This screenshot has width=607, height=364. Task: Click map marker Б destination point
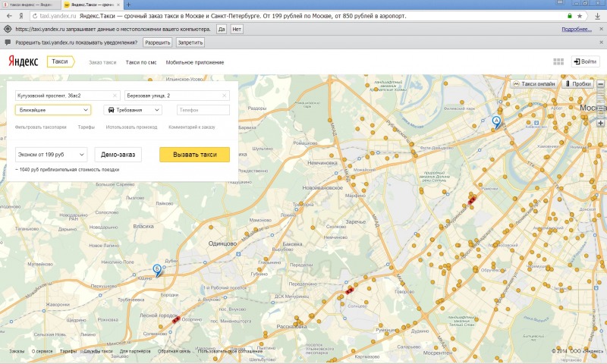tap(157, 270)
